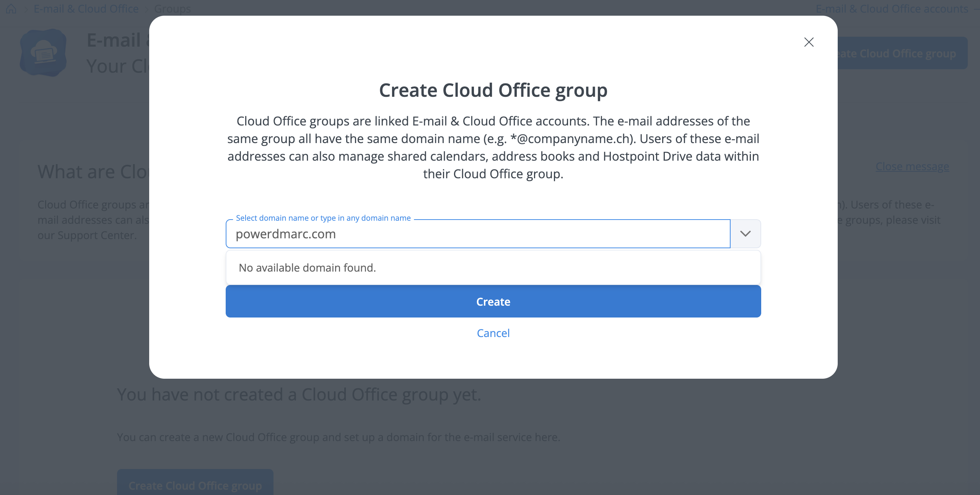Screen dimensions: 980x495
Task: Click the dialog title Create Cloud Office group
Action: 493,91
